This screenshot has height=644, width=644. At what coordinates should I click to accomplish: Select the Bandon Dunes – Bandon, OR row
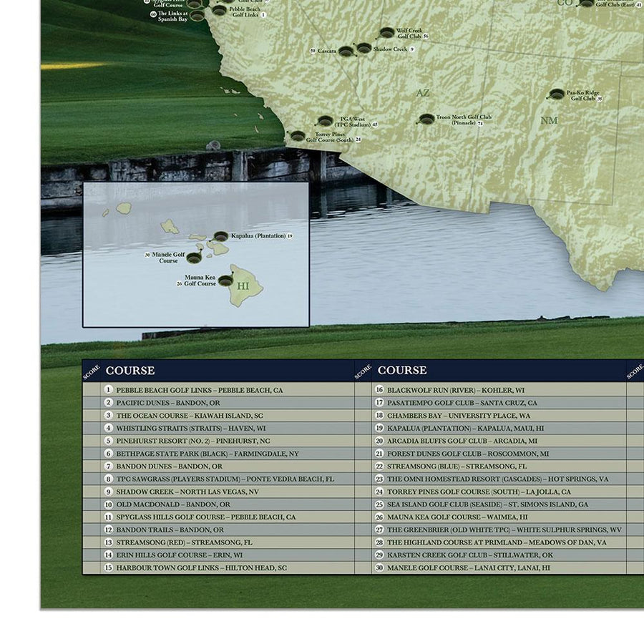(218, 466)
